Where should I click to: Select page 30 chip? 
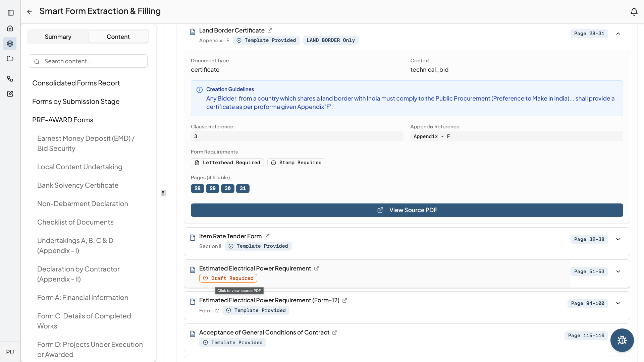click(x=227, y=188)
